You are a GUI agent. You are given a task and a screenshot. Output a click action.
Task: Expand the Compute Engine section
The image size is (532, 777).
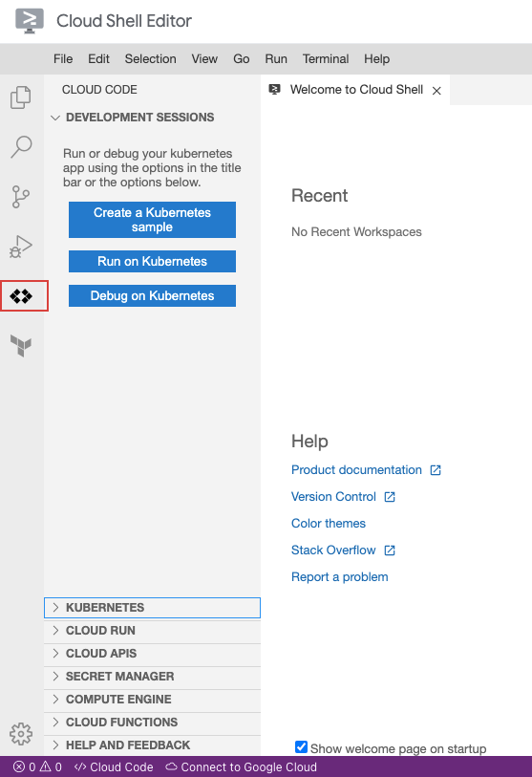[152, 700]
